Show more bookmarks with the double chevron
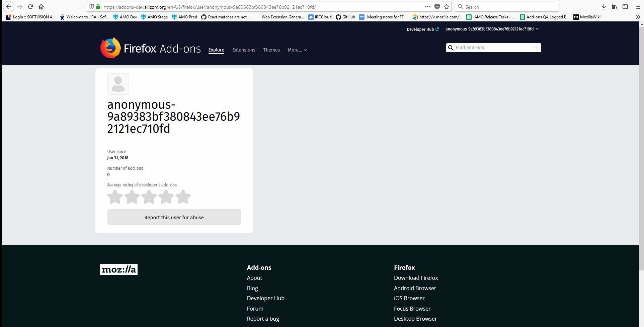The image size is (644, 327). coord(638,17)
